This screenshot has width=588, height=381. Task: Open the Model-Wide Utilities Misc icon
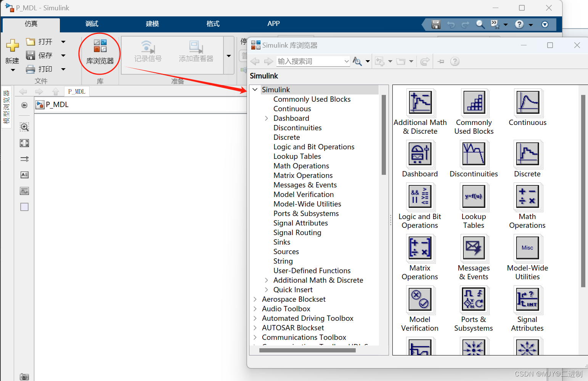click(528, 248)
